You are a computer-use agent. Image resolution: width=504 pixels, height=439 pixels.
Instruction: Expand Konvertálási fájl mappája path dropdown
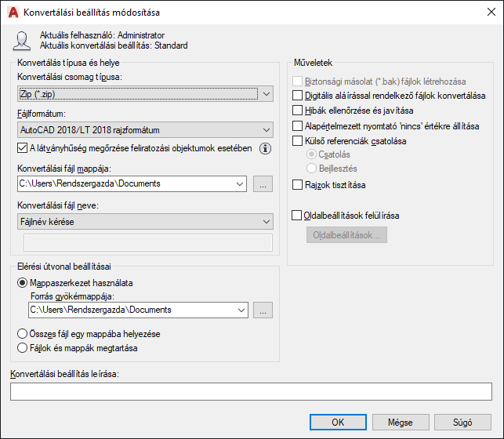point(240,183)
